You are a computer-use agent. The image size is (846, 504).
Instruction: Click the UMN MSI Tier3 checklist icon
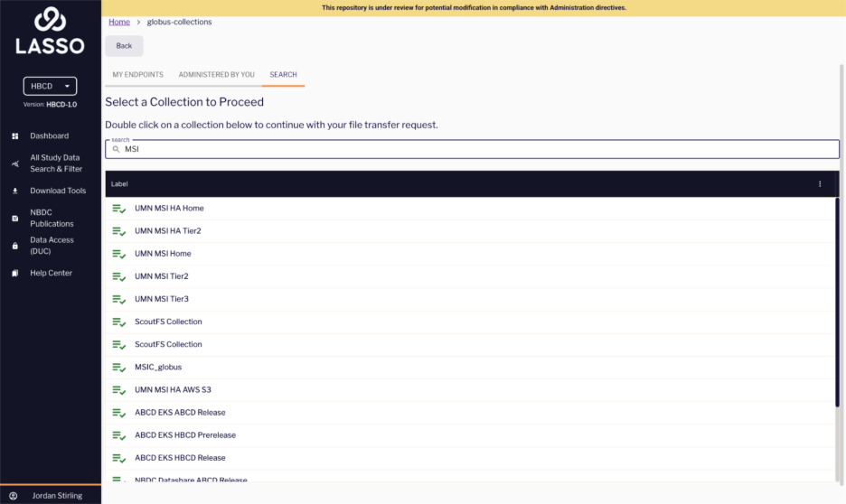click(x=119, y=299)
